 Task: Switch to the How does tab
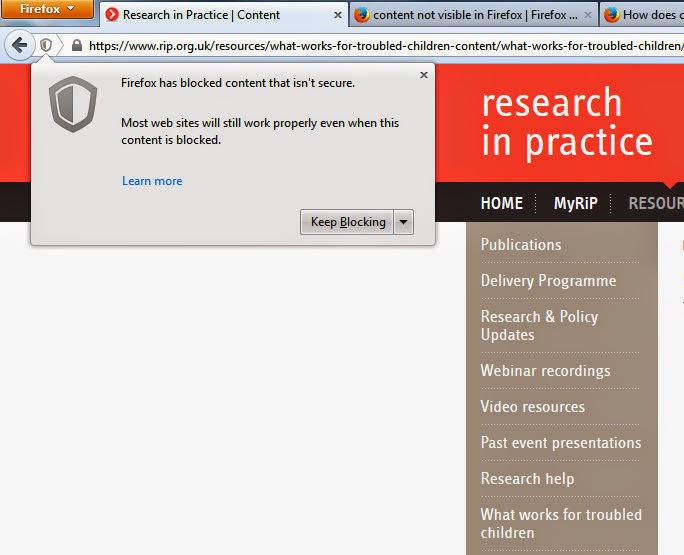click(x=643, y=15)
